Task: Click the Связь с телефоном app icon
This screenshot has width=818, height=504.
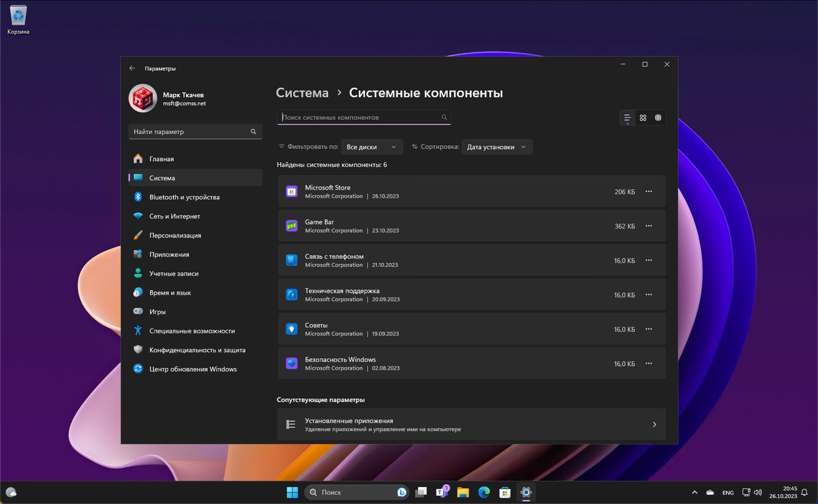Action: click(x=292, y=260)
